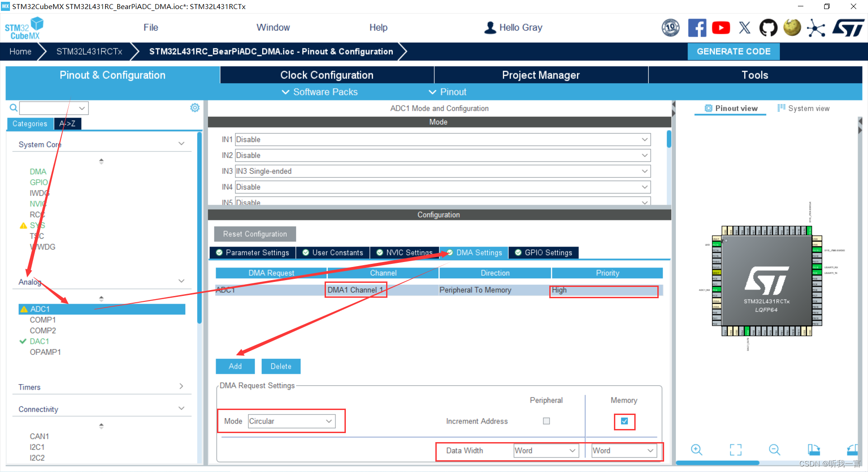Click the warning icon beside SYS
The height and width of the screenshot is (472, 868).
(24, 225)
